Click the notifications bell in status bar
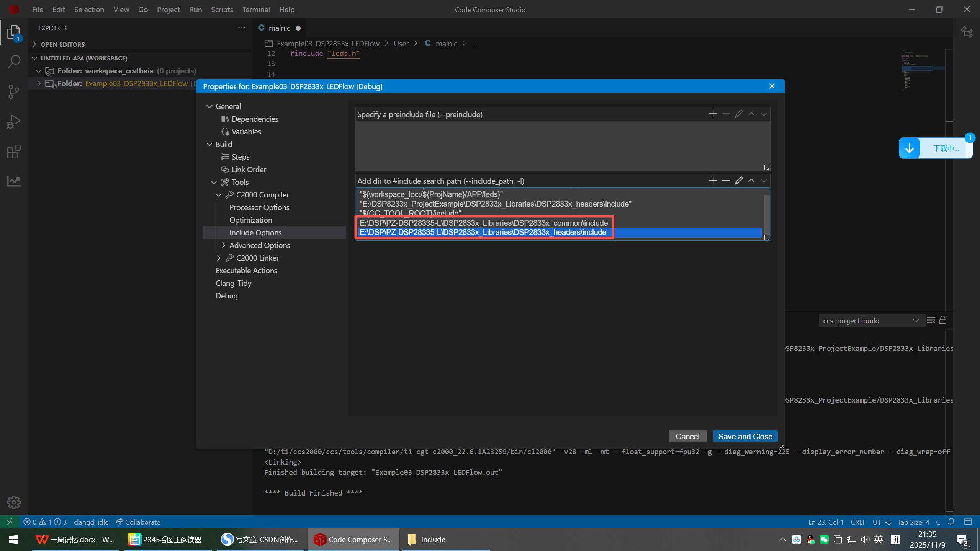Image resolution: width=980 pixels, height=551 pixels. [x=951, y=522]
